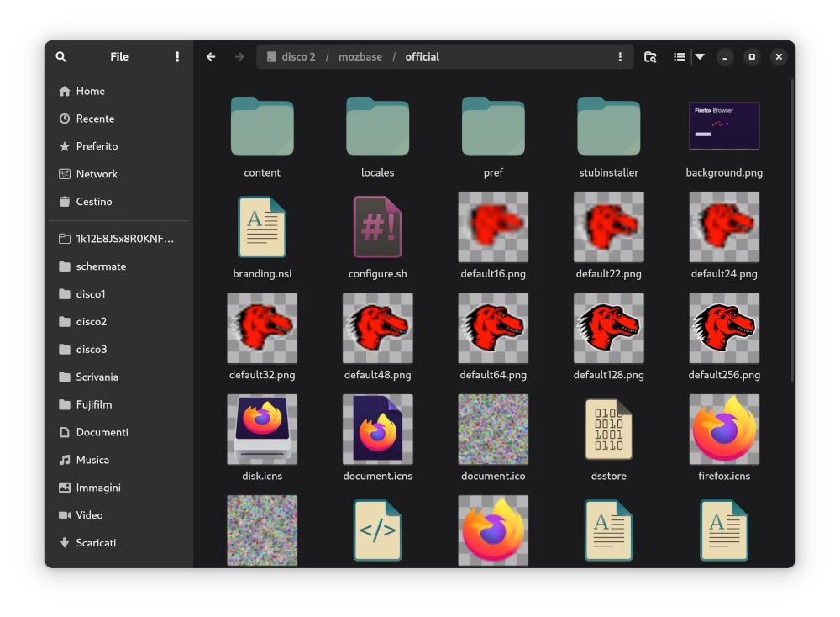Screen dimensions: 840x617
Task: Open Cestino in the sidebar
Action: click(119, 202)
